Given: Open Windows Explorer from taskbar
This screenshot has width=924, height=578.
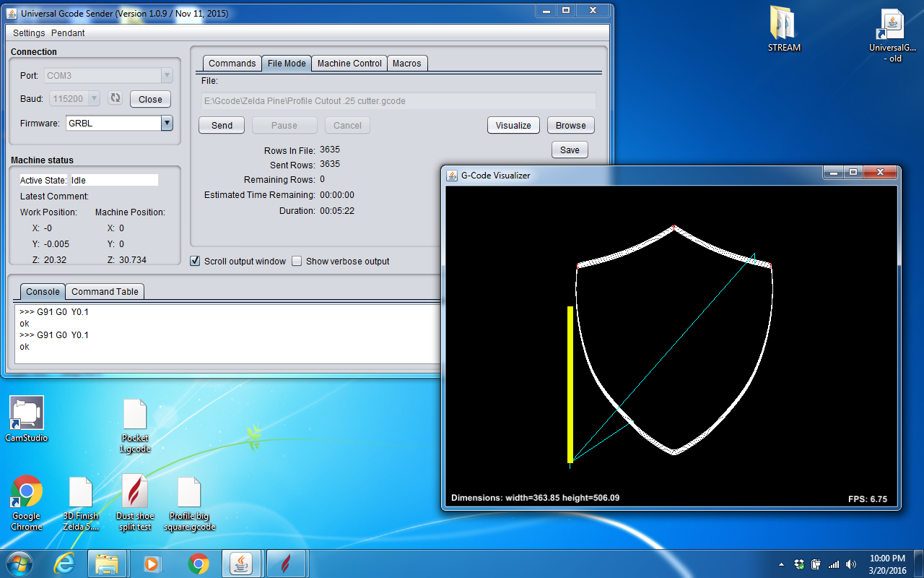Looking at the screenshot, I should pos(107,564).
